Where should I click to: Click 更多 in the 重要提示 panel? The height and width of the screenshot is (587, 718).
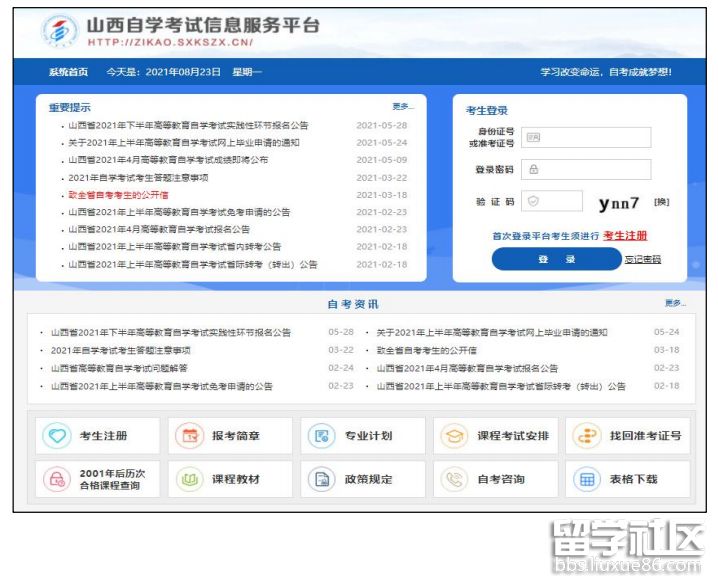(x=403, y=107)
